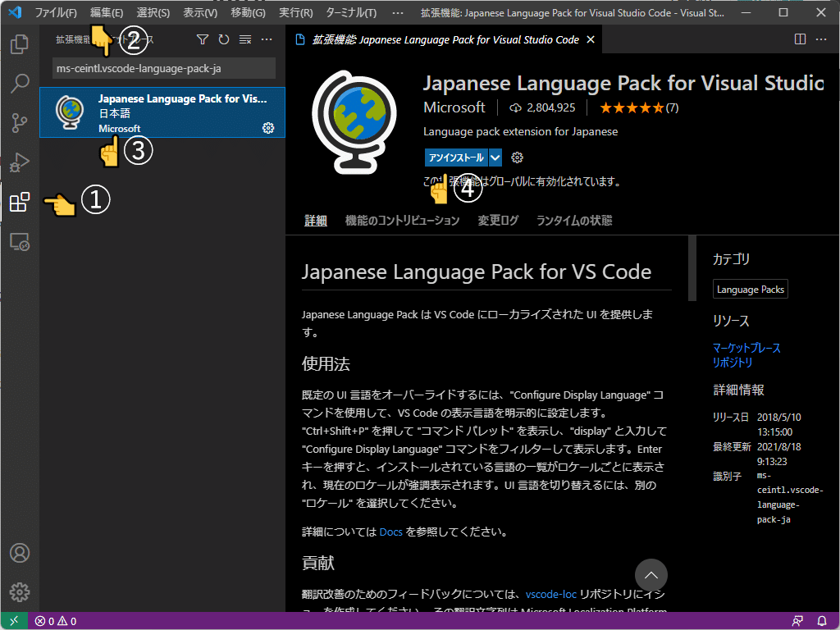Click manage gear next to アンインストール button
This screenshot has height=630, width=840.
[x=517, y=157]
